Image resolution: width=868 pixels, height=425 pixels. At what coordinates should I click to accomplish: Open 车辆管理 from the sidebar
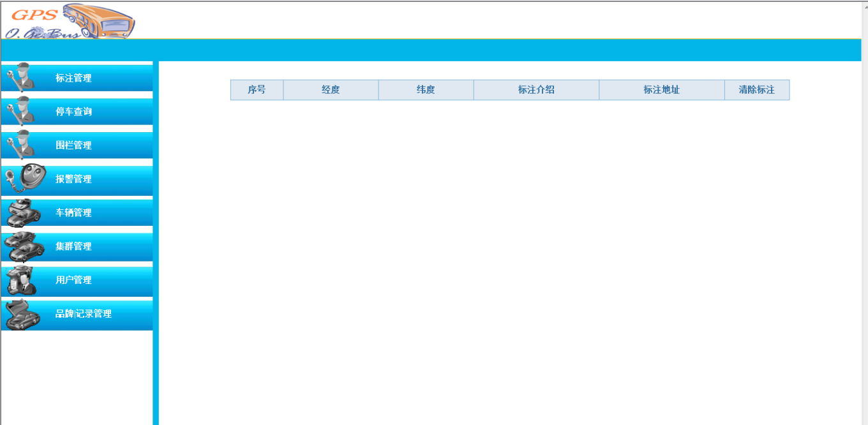click(77, 212)
